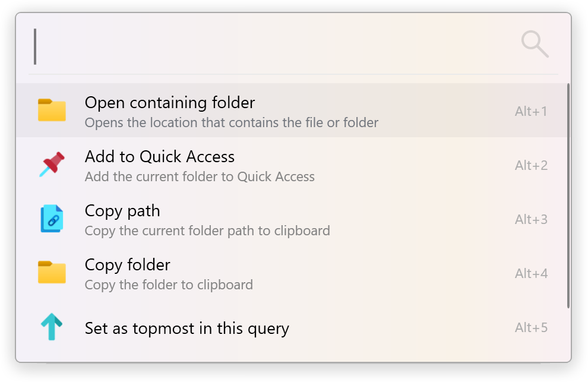Screen dimensions: 588x382
Task: Click the Alt+1 shortcut label
Action: click(x=532, y=111)
